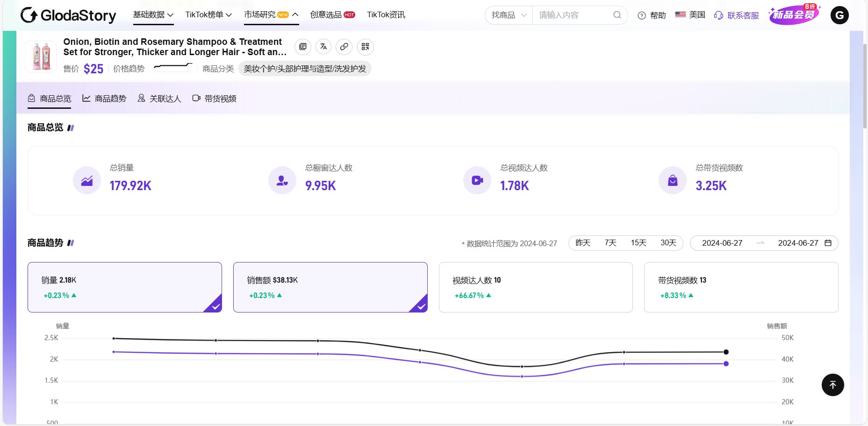
Task: Click the 总销量 chart icon
Action: pos(87,180)
